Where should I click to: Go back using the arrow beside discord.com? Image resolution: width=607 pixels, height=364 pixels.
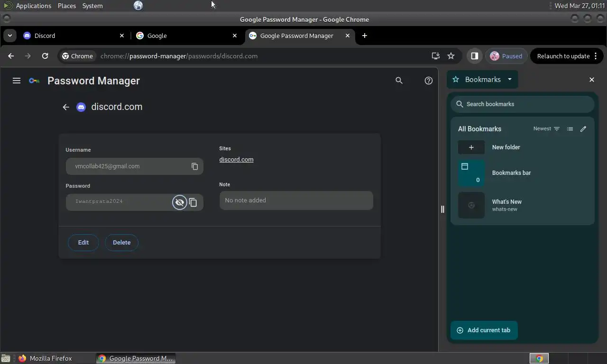(66, 107)
